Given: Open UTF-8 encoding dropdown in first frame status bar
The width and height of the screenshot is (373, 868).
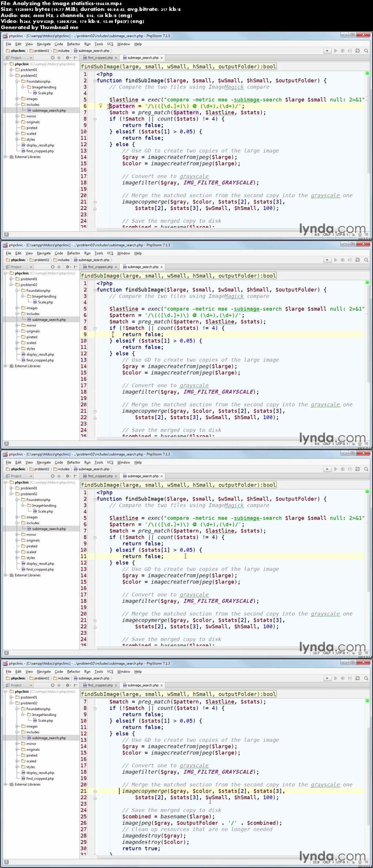Looking at the screenshot, I should click(x=342, y=235).
